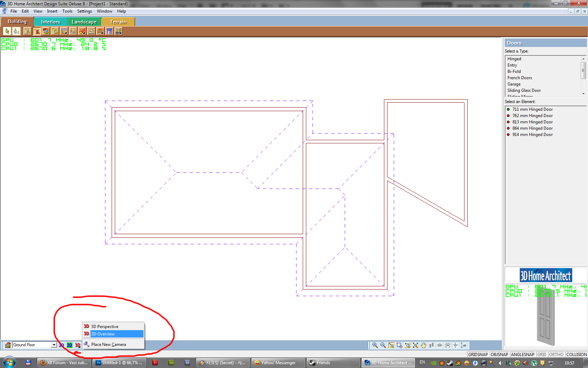Toggle GRIDSNAP in the status bar
Viewport: 588px width, 368px height.
[478, 354]
